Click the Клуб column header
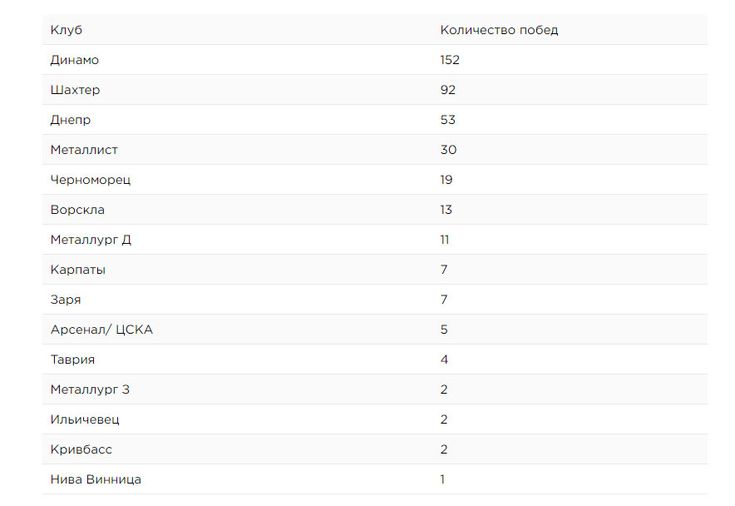 click(66, 30)
